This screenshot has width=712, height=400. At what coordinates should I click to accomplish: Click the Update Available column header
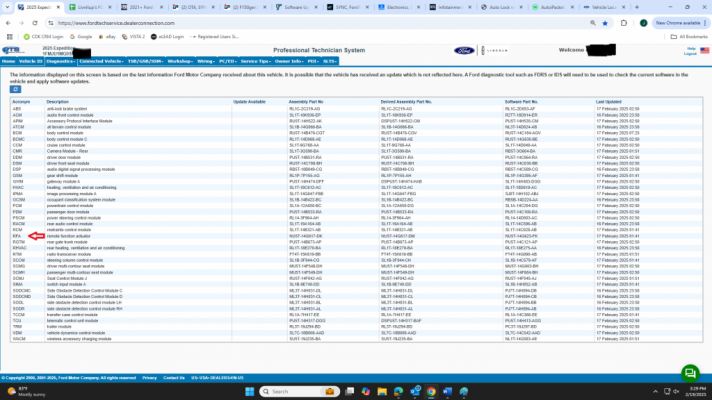249,102
